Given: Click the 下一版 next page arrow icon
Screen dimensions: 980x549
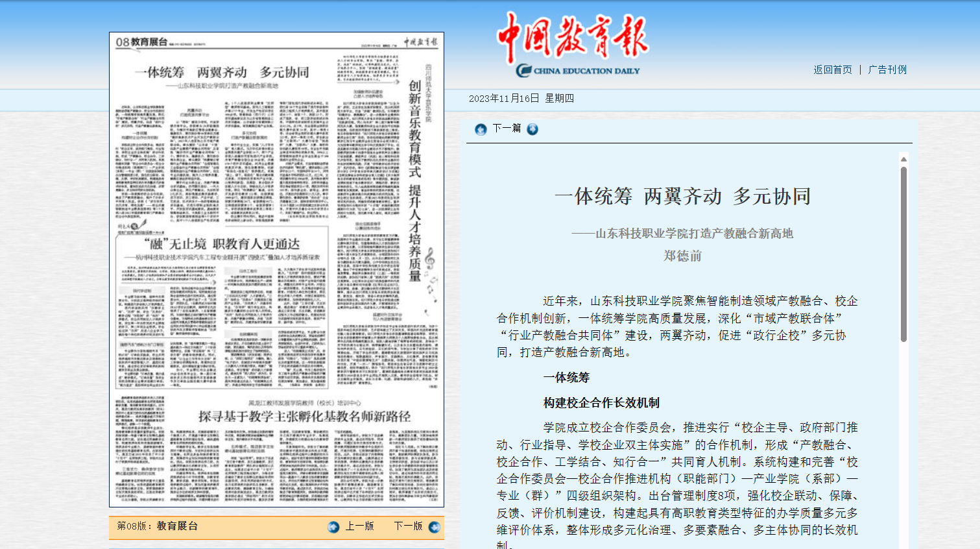Looking at the screenshot, I should coord(434,527).
